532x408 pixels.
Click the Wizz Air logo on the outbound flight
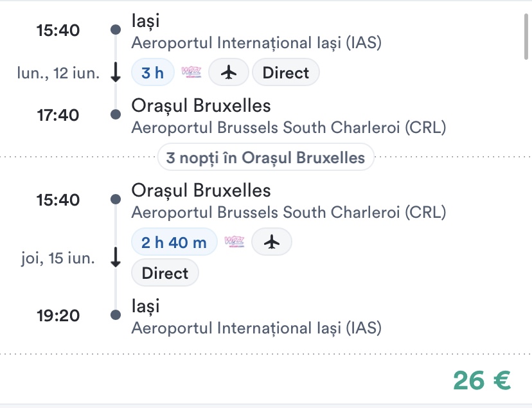(x=191, y=73)
